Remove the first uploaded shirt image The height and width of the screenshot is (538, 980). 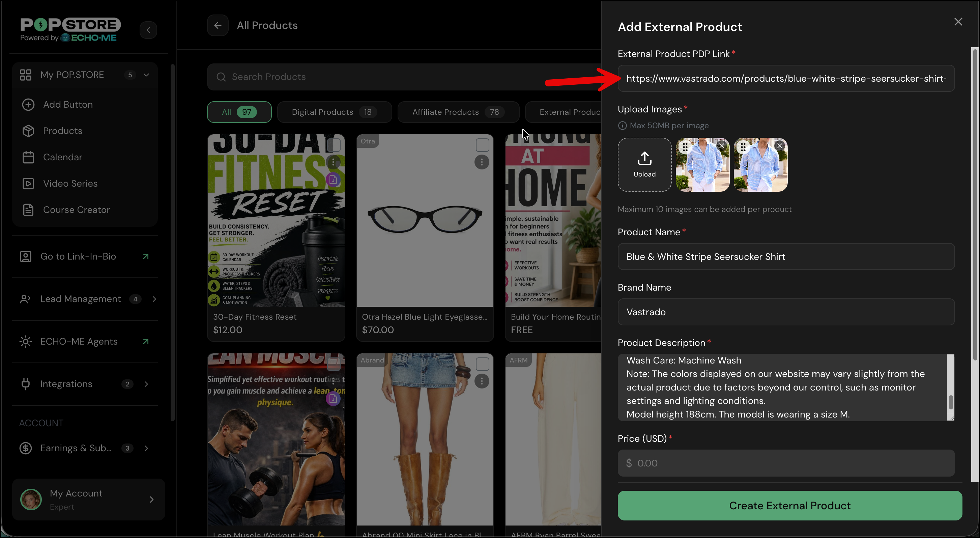click(x=721, y=146)
